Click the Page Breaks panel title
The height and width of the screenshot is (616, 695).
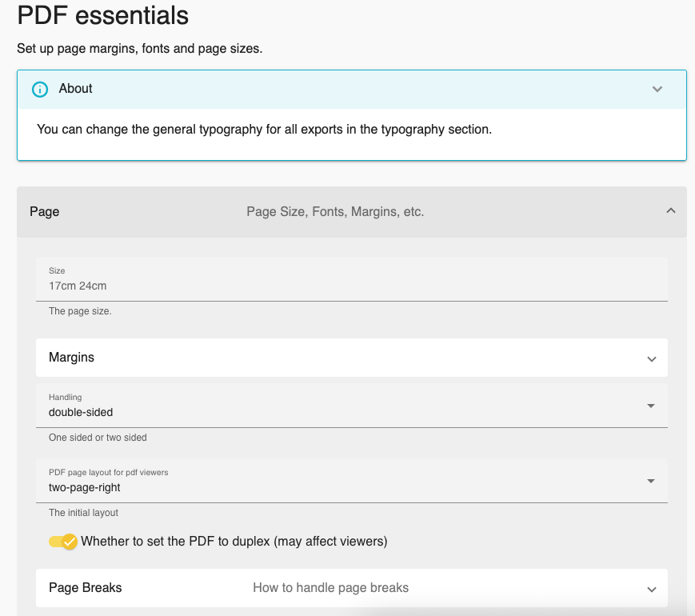pos(86,588)
